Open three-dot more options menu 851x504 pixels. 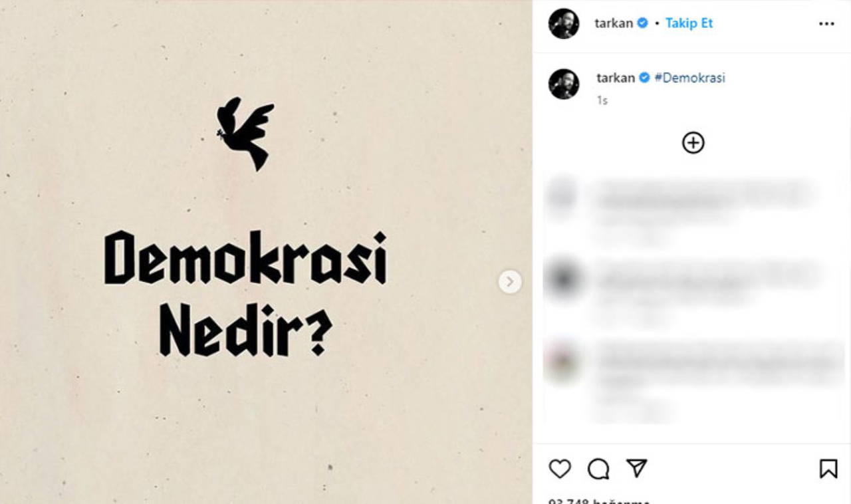tap(826, 24)
